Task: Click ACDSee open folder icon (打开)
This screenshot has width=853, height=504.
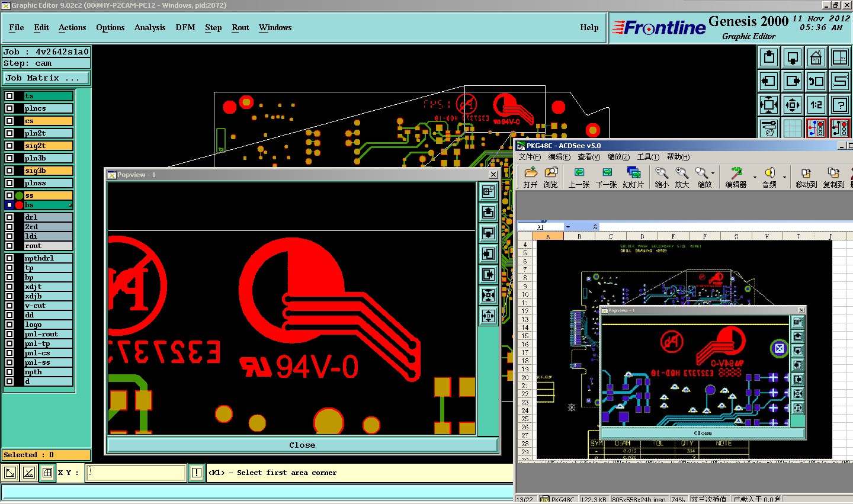Action: tap(531, 177)
